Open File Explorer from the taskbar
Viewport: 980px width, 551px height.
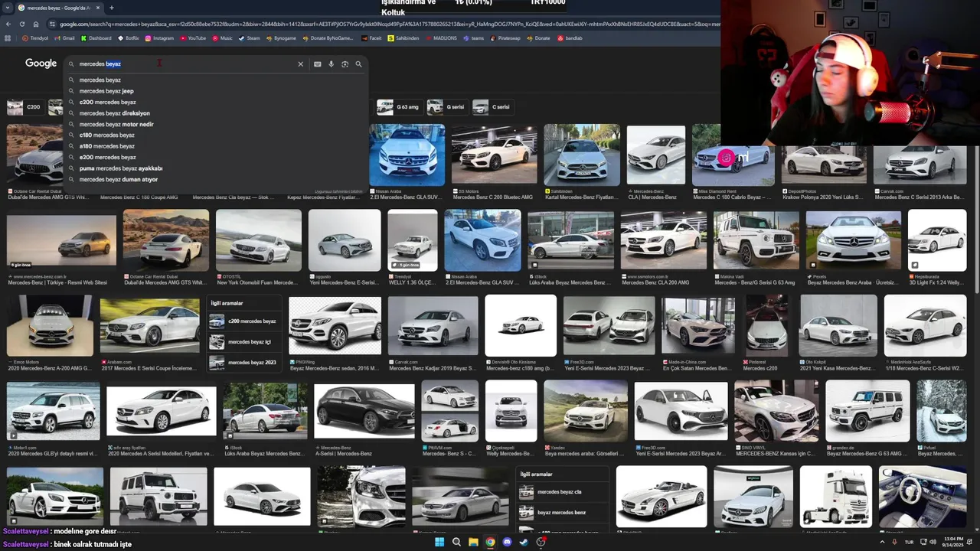coord(473,543)
